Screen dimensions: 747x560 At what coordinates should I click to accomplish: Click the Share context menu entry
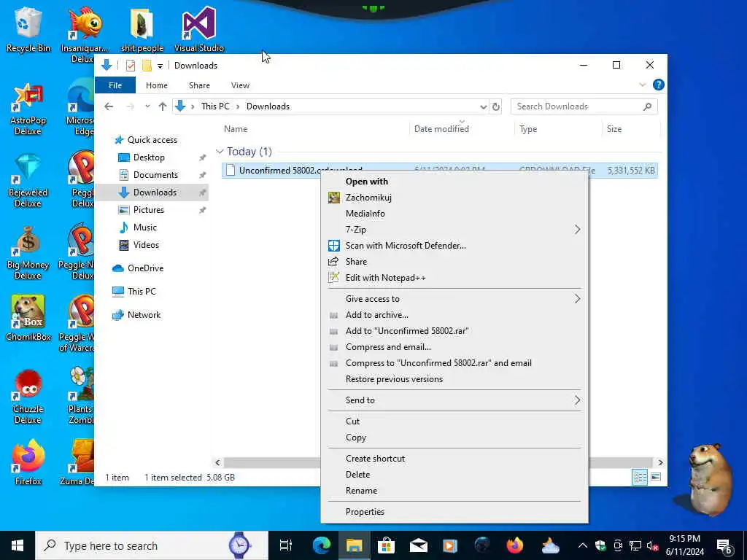click(x=454, y=262)
